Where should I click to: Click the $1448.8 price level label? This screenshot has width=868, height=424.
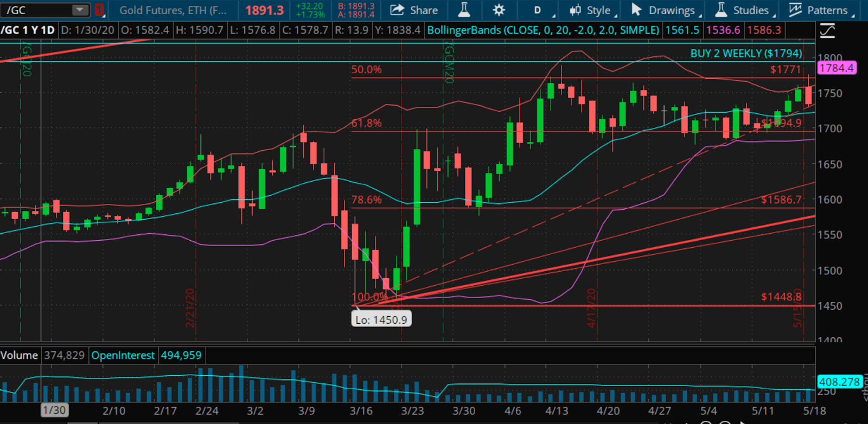coord(781,297)
